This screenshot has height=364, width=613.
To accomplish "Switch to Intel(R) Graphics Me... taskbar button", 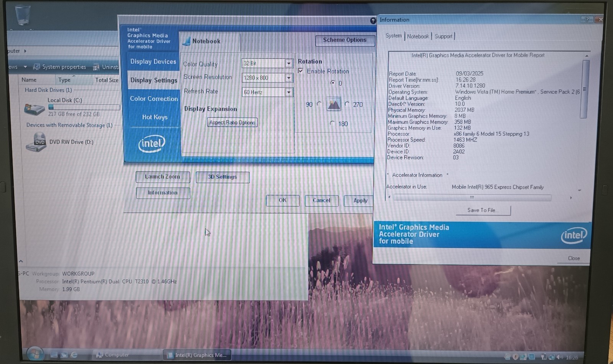I will [197, 355].
